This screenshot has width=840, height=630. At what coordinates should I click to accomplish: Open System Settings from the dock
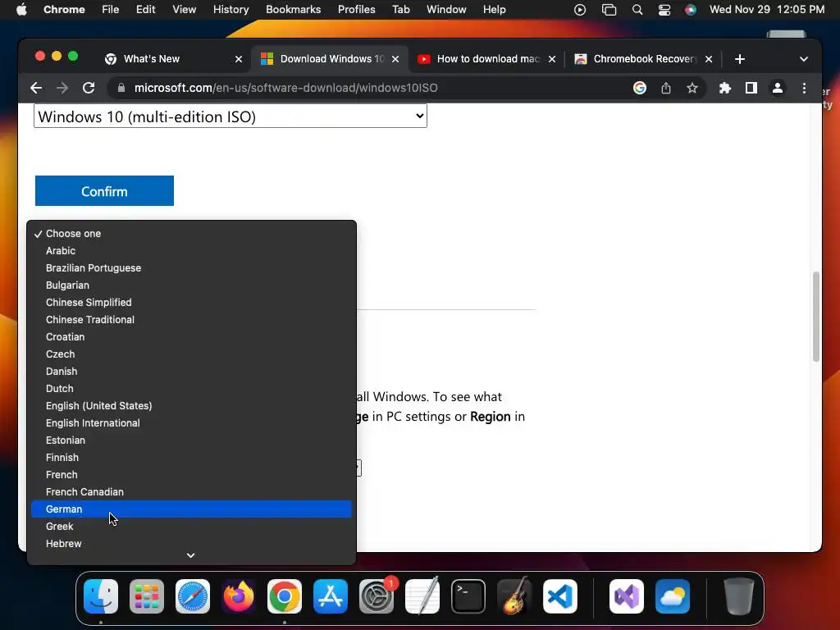376,596
